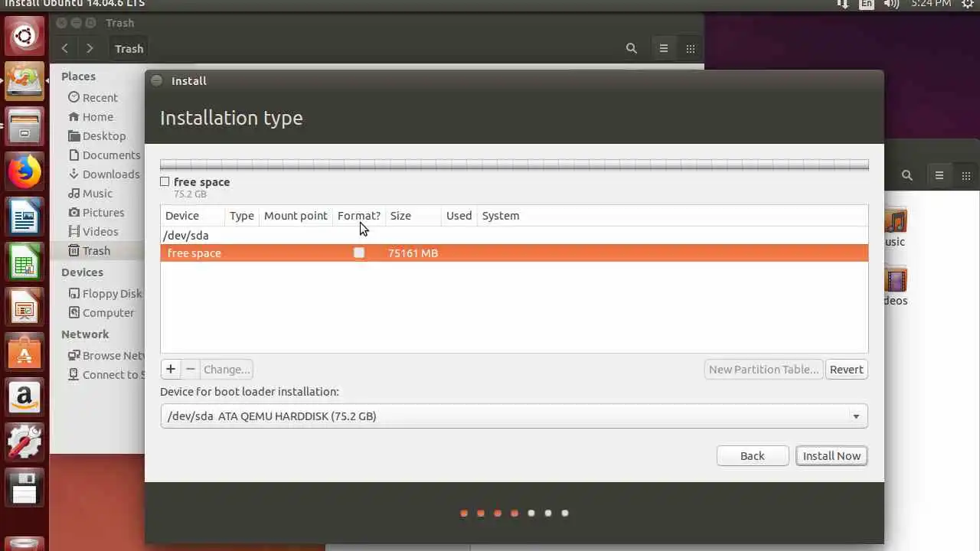Open the network indicator in top bar
Image resolution: width=980 pixels, height=551 pixels.
(842, 4)
